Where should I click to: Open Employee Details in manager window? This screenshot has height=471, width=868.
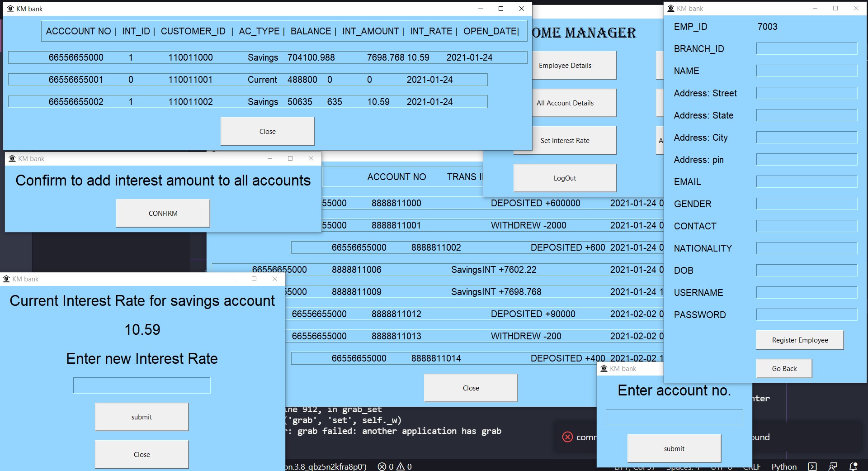[x=573, y=65]
